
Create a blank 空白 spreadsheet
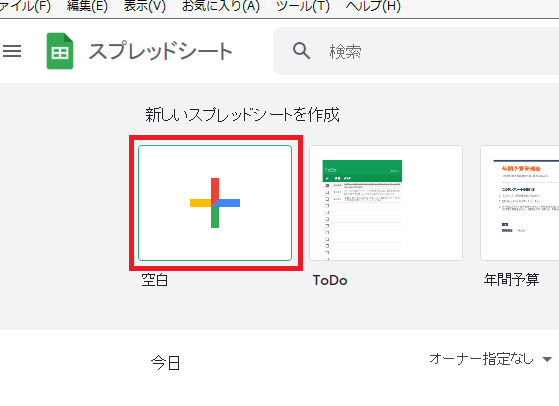click(x=215, y=203)
